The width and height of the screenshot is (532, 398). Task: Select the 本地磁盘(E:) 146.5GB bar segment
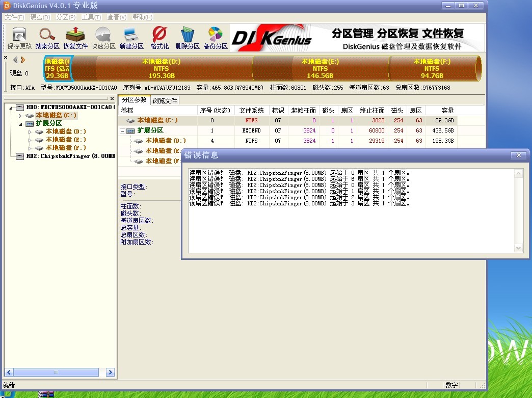point(320,68)
